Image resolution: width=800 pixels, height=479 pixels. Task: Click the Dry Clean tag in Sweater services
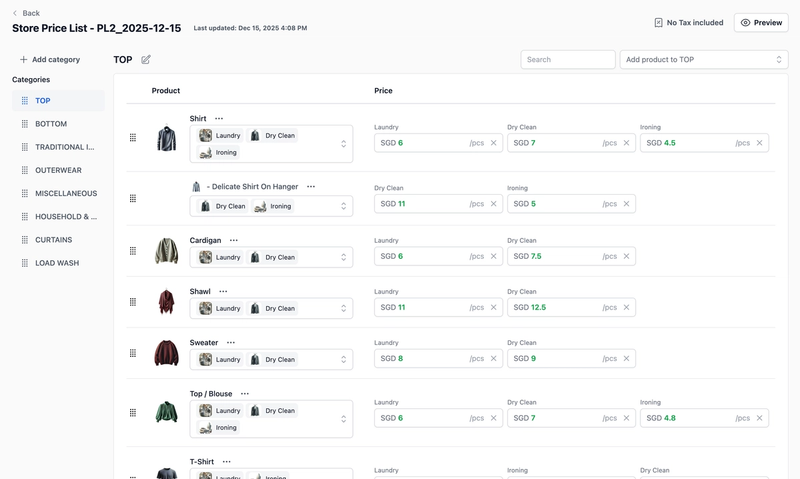(x=272, y=360)
